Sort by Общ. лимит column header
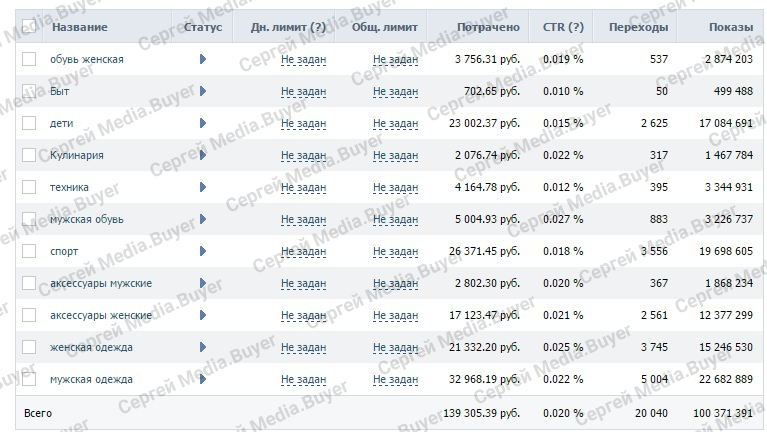This screenshot has width=767, height=432. coord(384,27)
